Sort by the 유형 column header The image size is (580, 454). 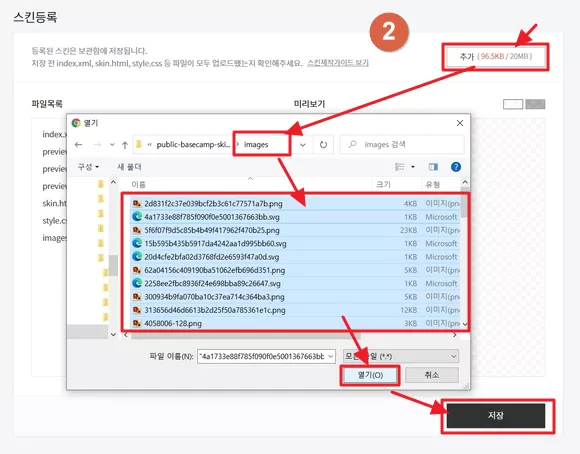pos(432,184)
